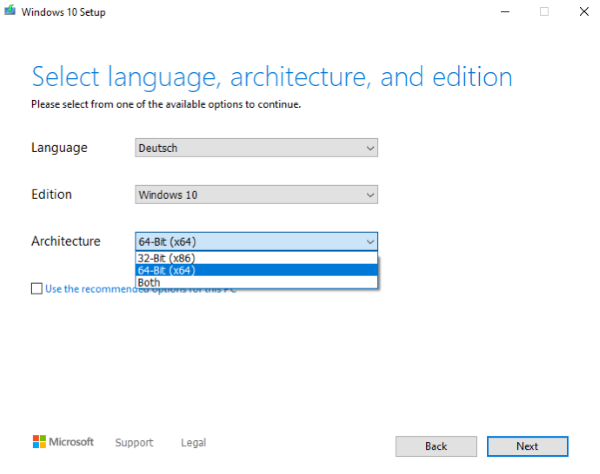Open the Edition dropdown showing Windows 10
This screenshot has height=474, width=600.
(x=256, y=194)
